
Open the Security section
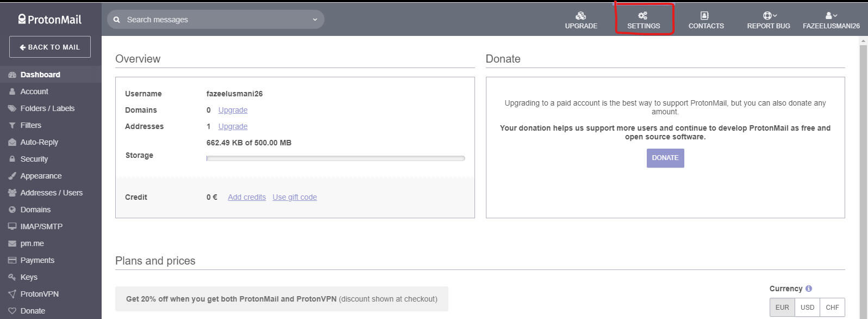(x=51, y=159)
